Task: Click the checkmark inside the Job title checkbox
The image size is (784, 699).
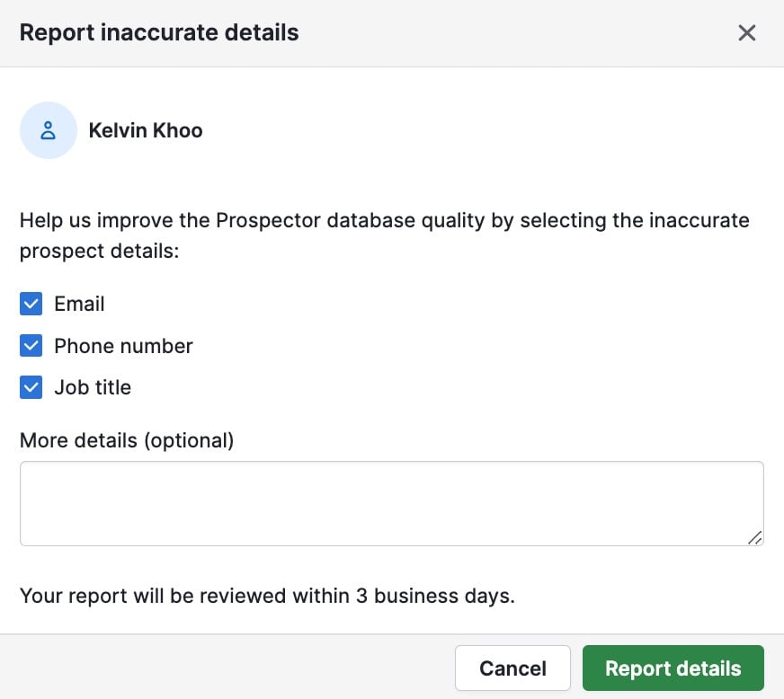Action: [31, 387]
